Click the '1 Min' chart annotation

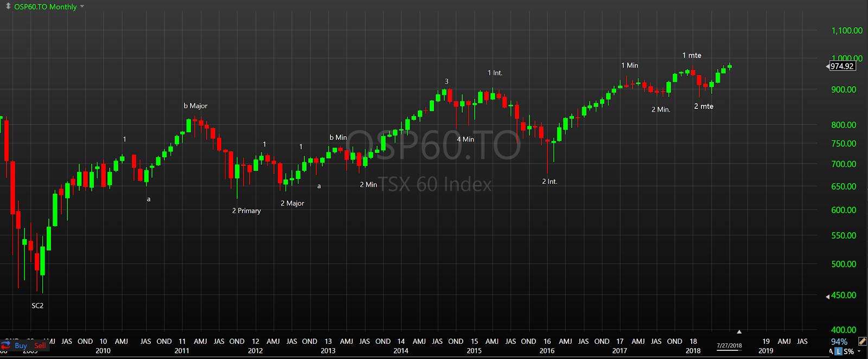(630, 65)
